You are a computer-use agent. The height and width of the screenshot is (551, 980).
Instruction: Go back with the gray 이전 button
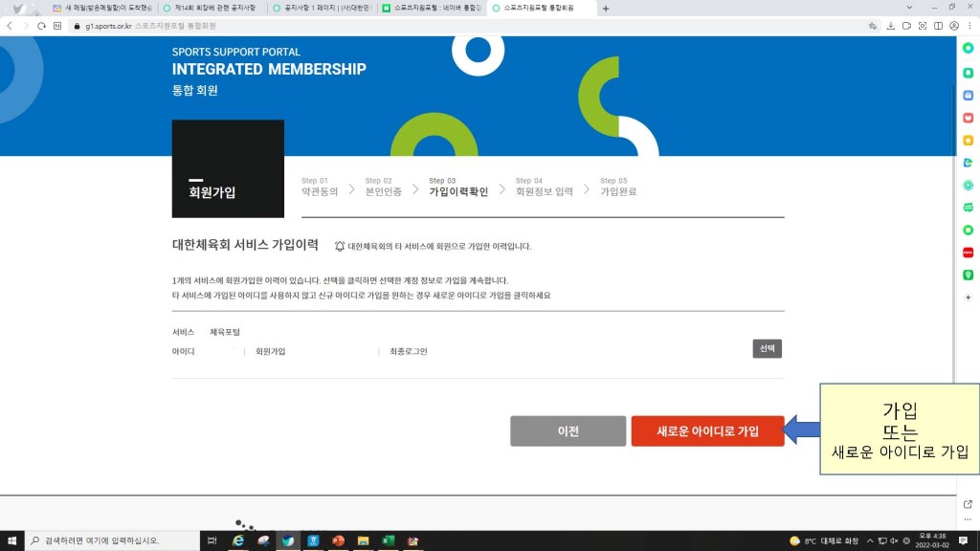coord(568,431)
